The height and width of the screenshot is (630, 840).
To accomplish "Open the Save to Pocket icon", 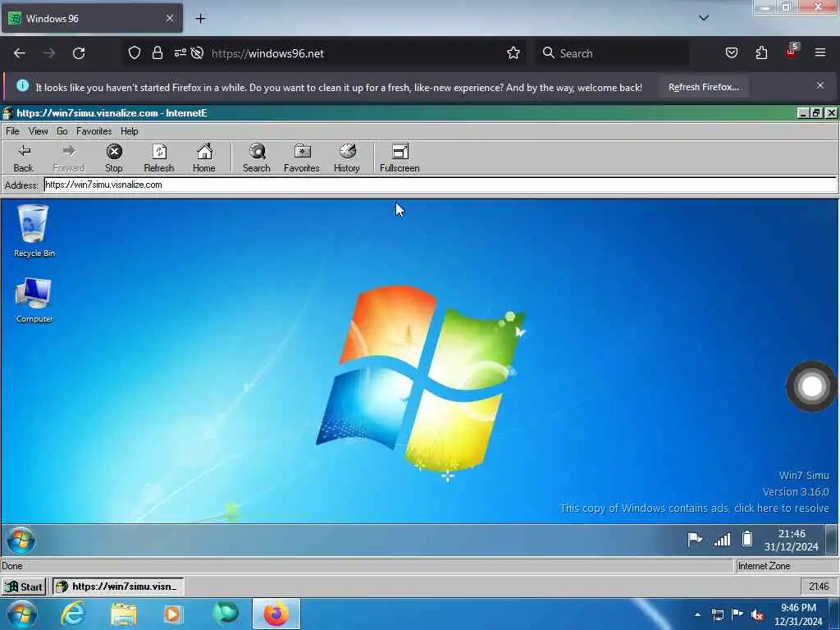I will tap(731, 53).
